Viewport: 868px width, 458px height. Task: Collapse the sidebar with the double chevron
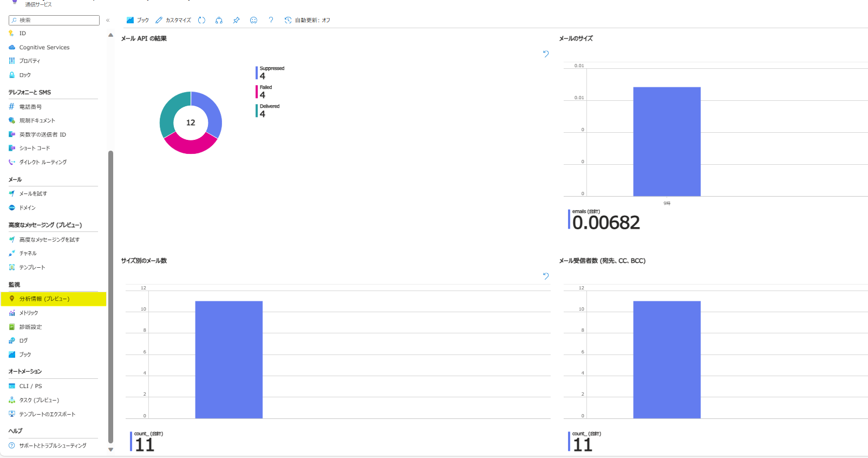[108, 20]
